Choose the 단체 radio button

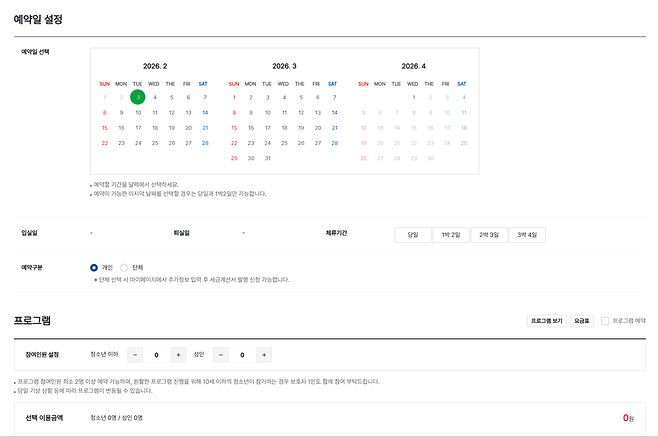click(124, 268)
